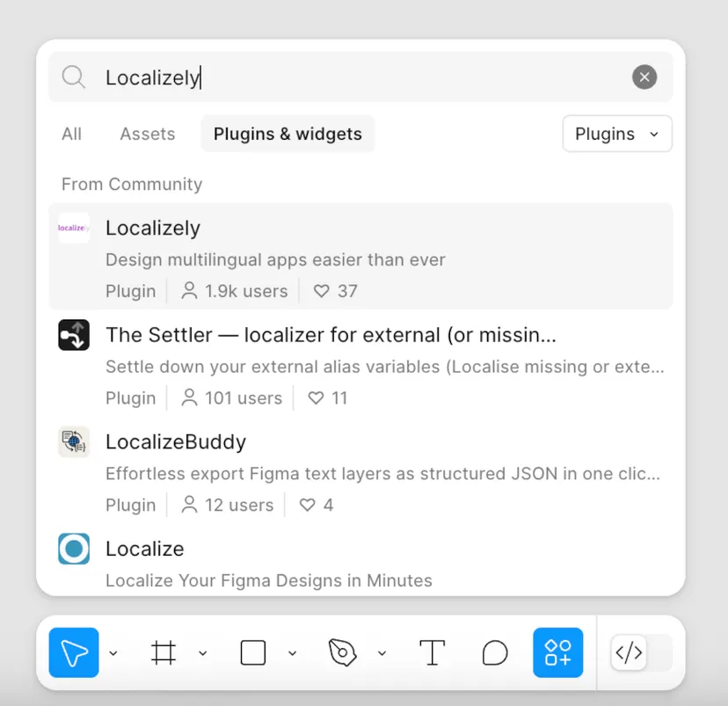
Task: Click the 12 users person icon
Action: pyautogui.click(x=189, y=505)
